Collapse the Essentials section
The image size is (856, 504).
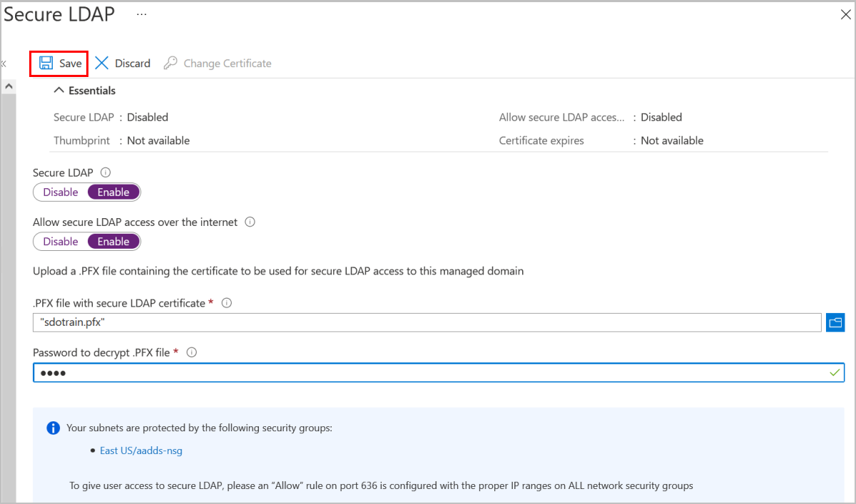(x=59, y=91)
